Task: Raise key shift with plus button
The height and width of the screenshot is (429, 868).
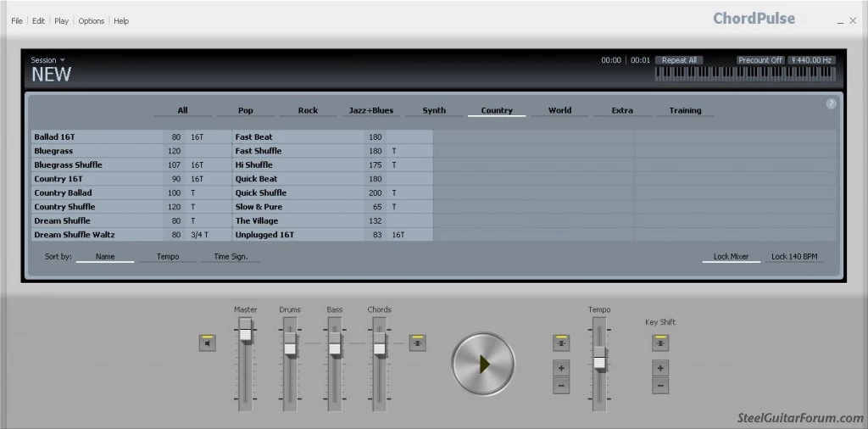Action: (660, 368)
